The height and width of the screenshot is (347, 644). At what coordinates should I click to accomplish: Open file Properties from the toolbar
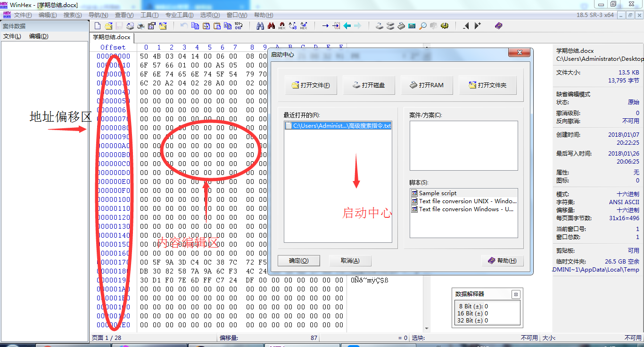(x=152, y=26)
